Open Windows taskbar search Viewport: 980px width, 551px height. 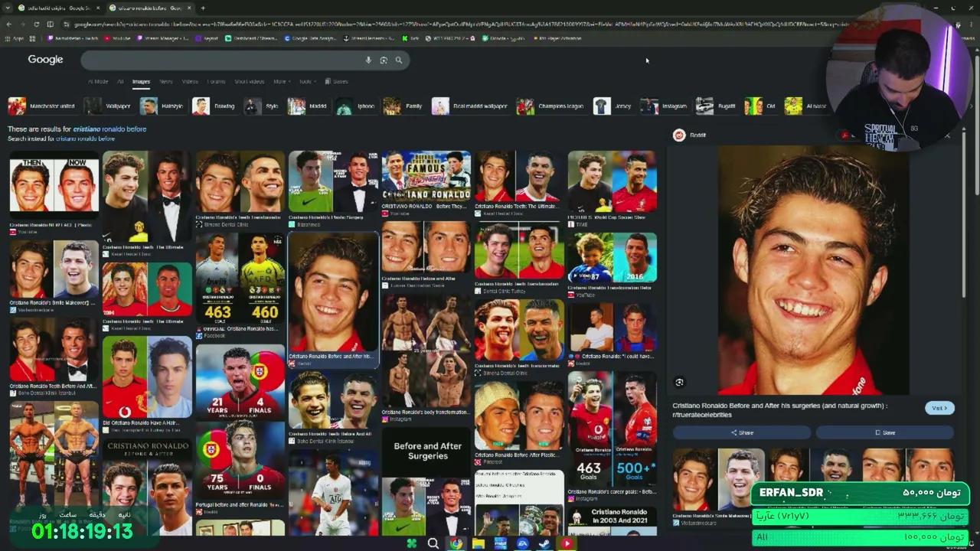pyautogui.click(x=433, y=543)
